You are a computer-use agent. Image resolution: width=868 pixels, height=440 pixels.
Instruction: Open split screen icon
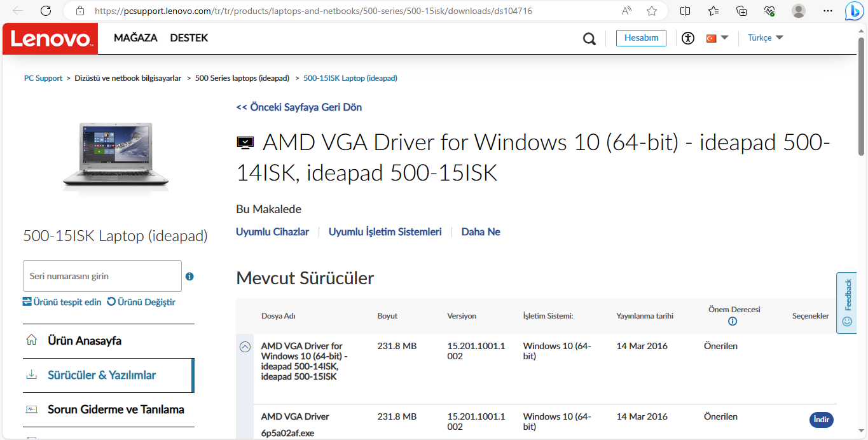[x=685, y=11]
